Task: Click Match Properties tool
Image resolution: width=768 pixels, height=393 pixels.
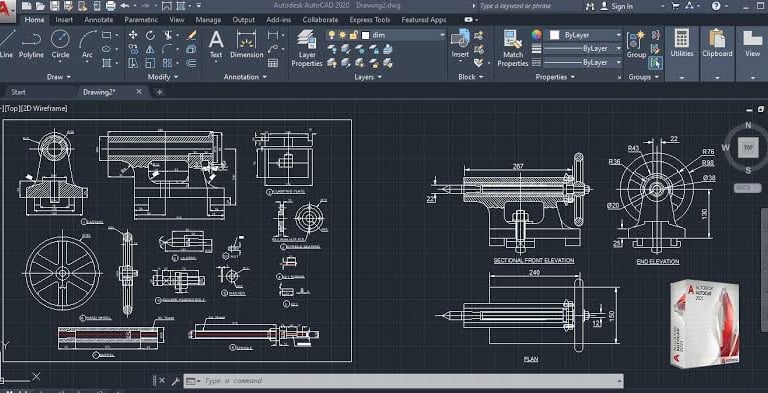Action: pos(512,48)
